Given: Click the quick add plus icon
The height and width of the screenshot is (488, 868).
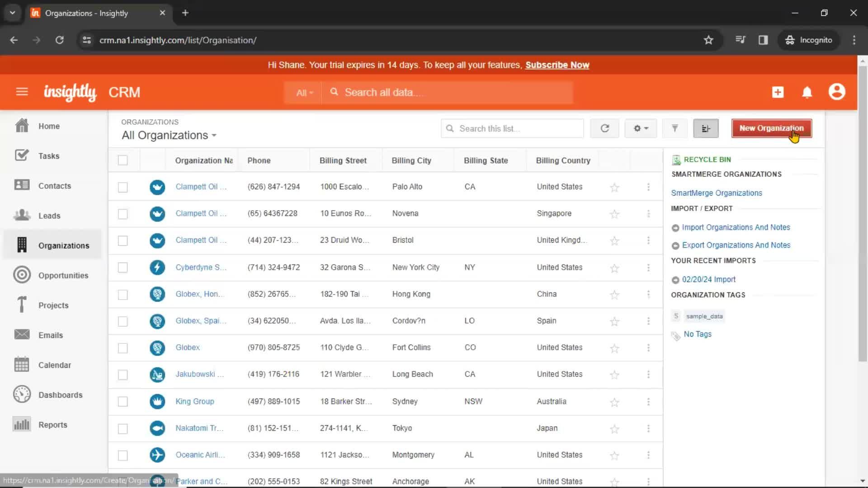Looking at the screenshot, I should (x=778, y=92).
